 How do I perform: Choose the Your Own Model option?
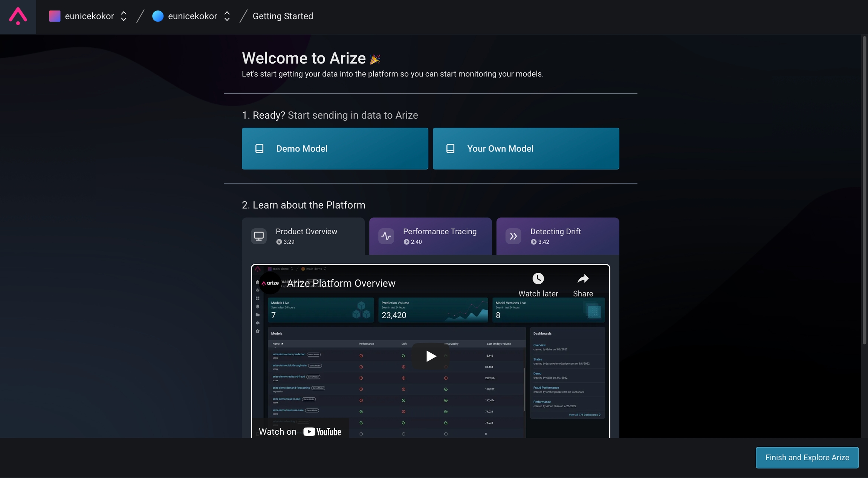pos(526,148)
